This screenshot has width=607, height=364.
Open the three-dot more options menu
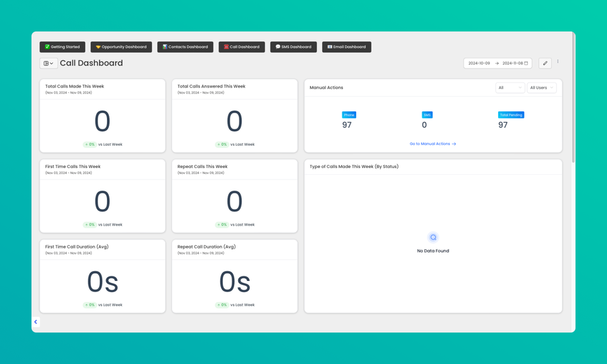point(558,61)
